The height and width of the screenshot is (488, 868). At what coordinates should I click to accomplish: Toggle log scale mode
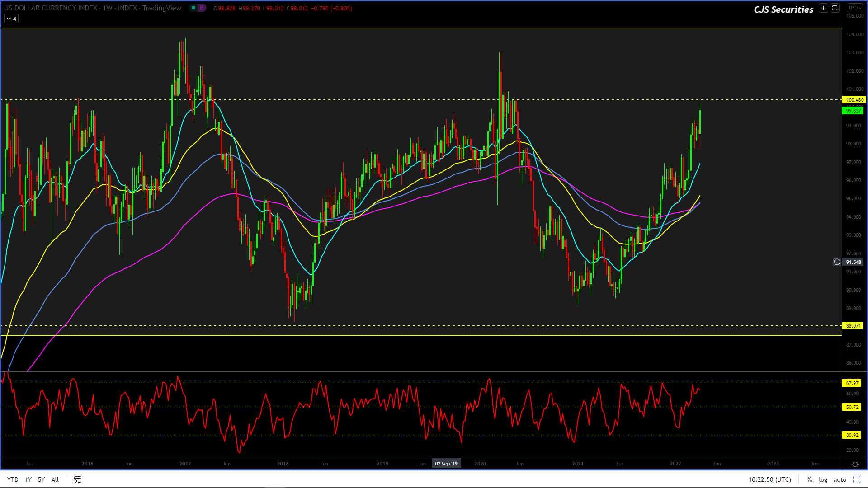click(x=823, y=479)
